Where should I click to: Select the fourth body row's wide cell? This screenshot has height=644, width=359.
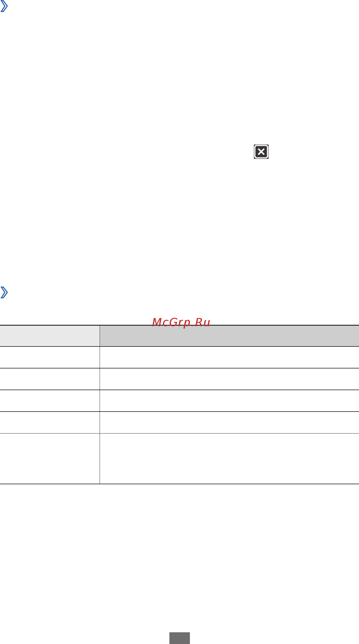(229, 422)
